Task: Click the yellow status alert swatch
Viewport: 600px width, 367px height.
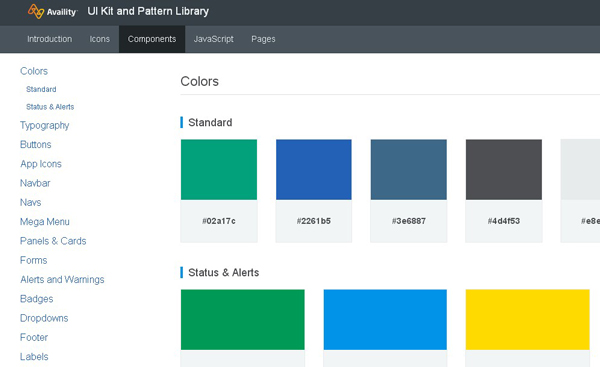Action: tap(527, 320)
